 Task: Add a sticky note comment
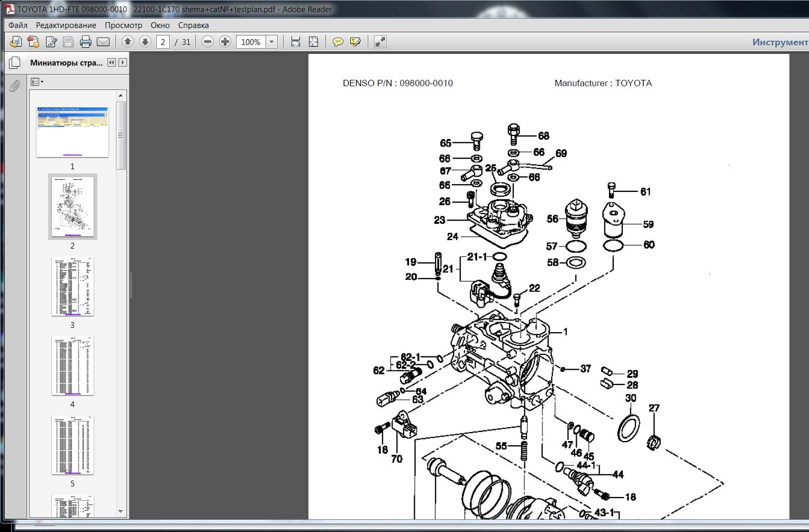coord(338,42)
